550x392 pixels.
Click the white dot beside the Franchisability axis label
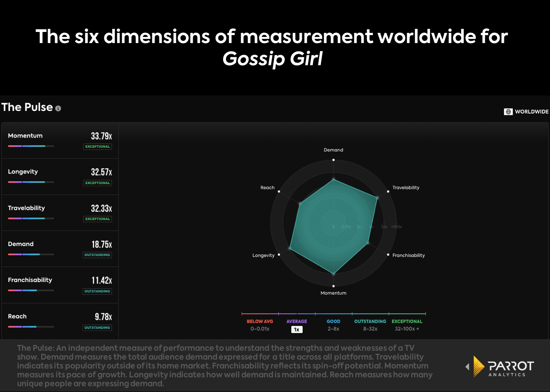(388, 255)
